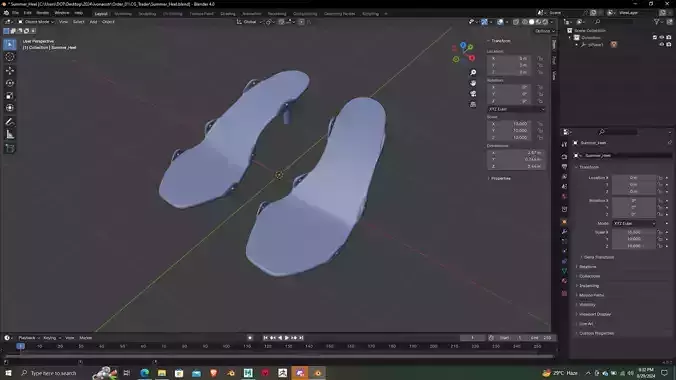Open sidebar XYZ Euler rotation mode dropdown

516,109
